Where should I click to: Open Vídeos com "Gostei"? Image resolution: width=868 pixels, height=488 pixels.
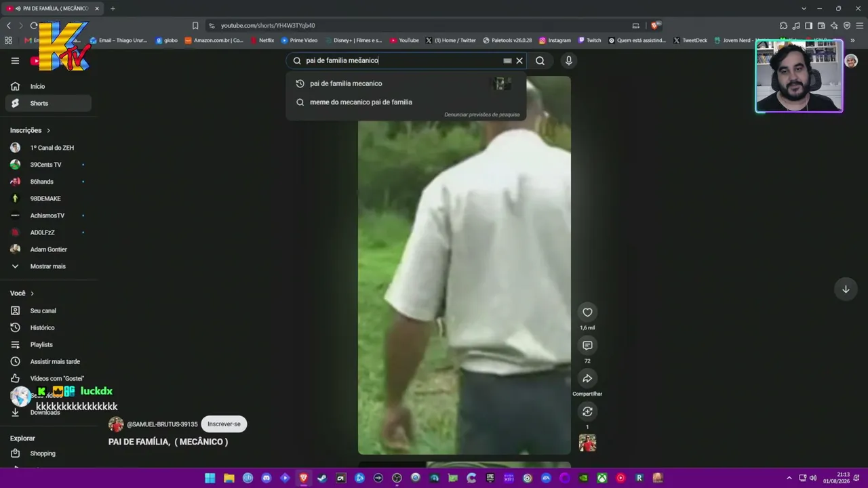[x=48, y=378]
